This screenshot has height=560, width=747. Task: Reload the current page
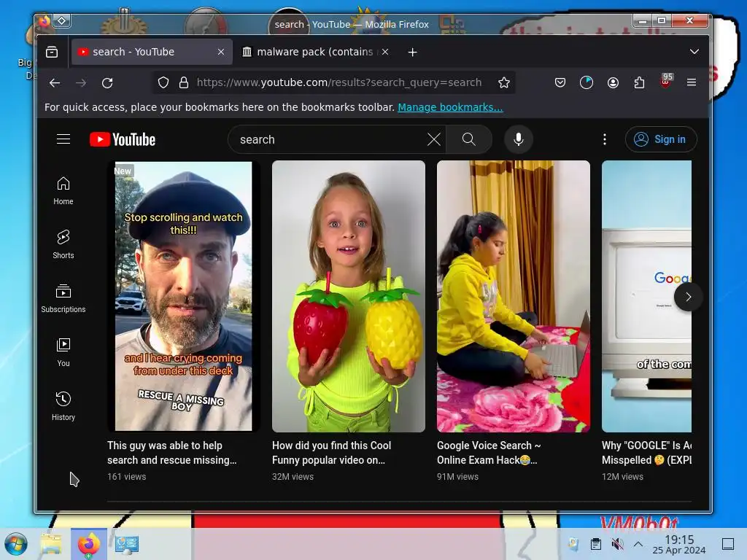point(108,83)
